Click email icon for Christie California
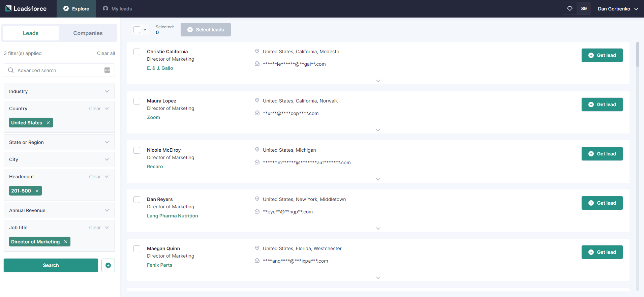This screenshot has width=644, height=297. coord(257,64)
